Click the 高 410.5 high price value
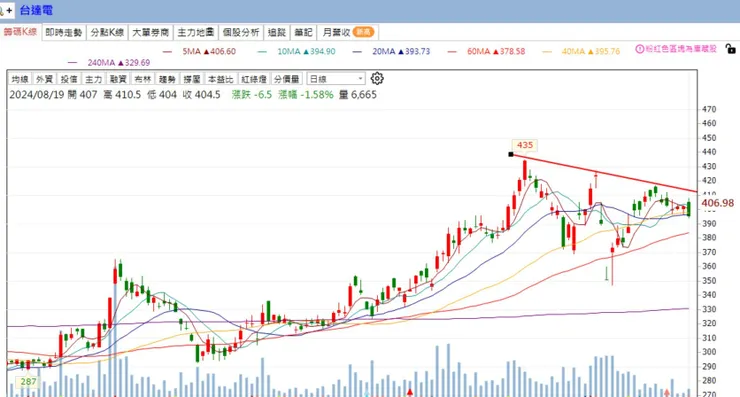This screenshot has width=740, height=397. [122, 95]
